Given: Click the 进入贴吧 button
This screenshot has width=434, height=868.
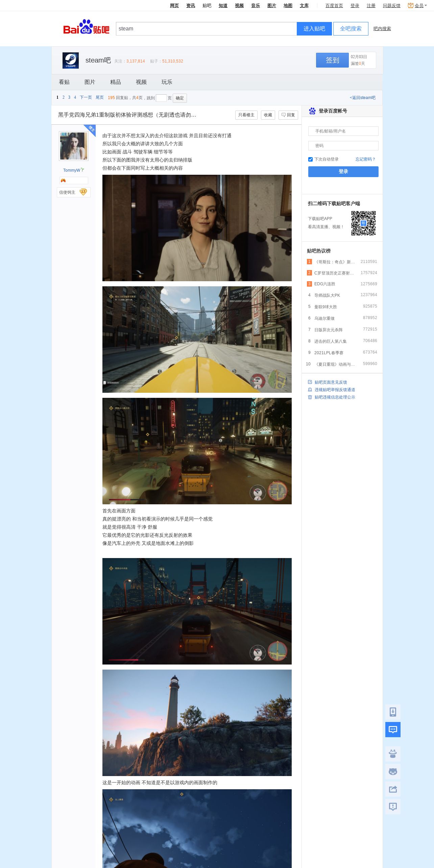Looking at the screenshot, I should coord(314,29).
